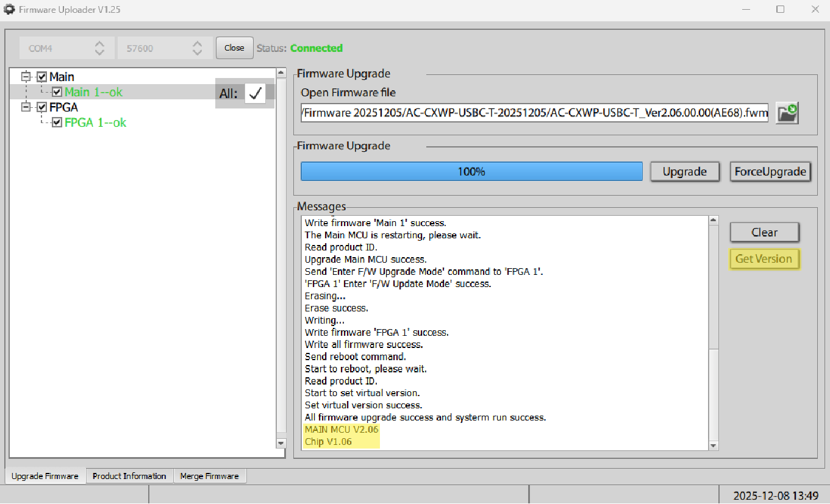Collapse the FPGA tree node
The image size is (830, 504).
[x=26, y=107]
